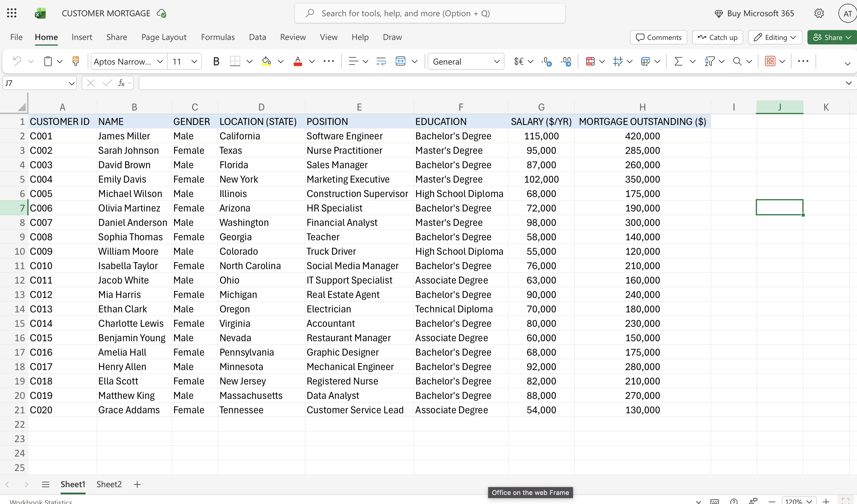Click the search tools and help box

pos(430,13)
